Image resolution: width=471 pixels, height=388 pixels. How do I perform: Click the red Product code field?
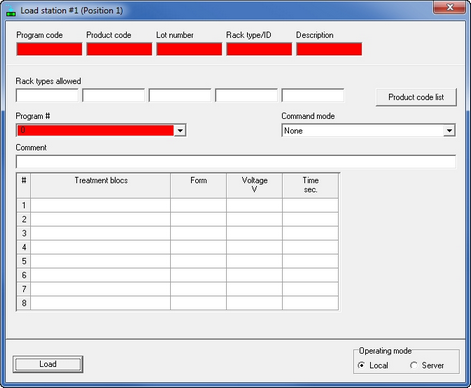[119, 49]
